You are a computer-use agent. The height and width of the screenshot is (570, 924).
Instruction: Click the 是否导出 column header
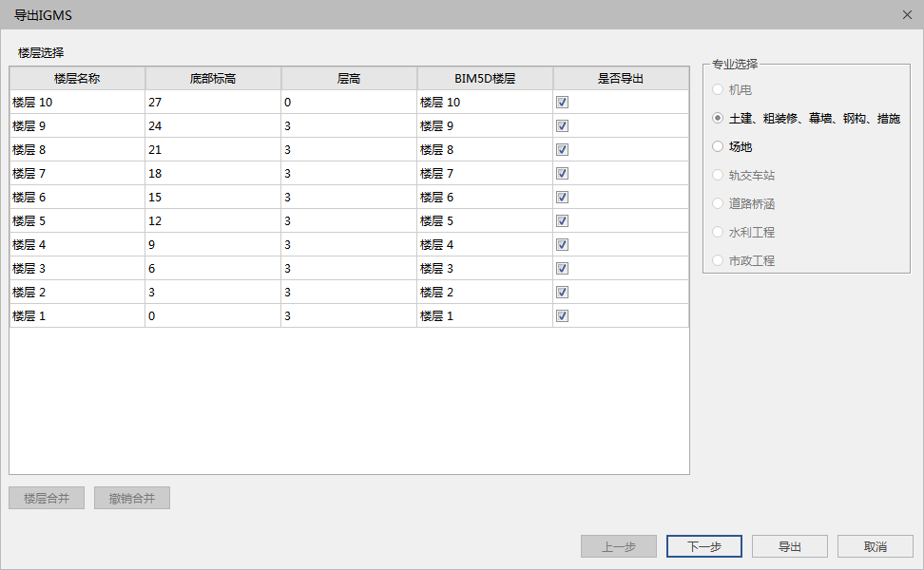[x=621, y=78]
